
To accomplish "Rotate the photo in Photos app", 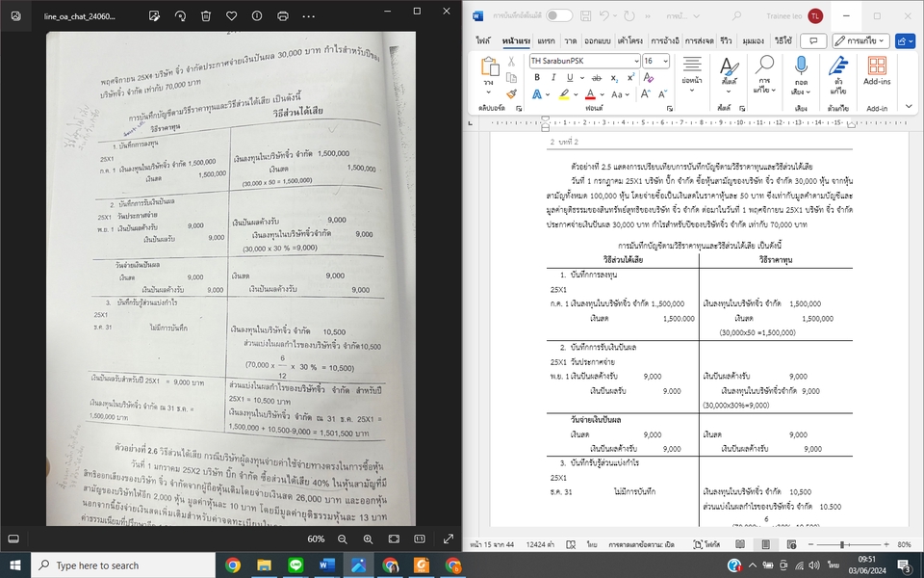I will [180, 16].
